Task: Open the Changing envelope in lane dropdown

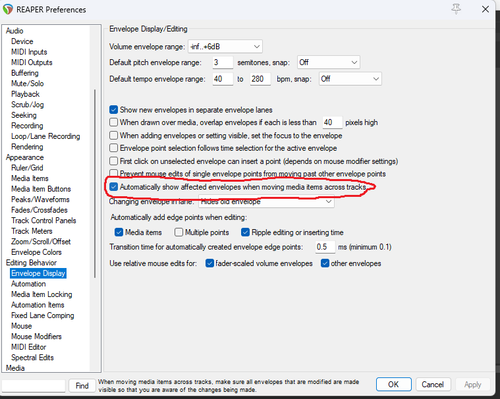Action: 266,202
